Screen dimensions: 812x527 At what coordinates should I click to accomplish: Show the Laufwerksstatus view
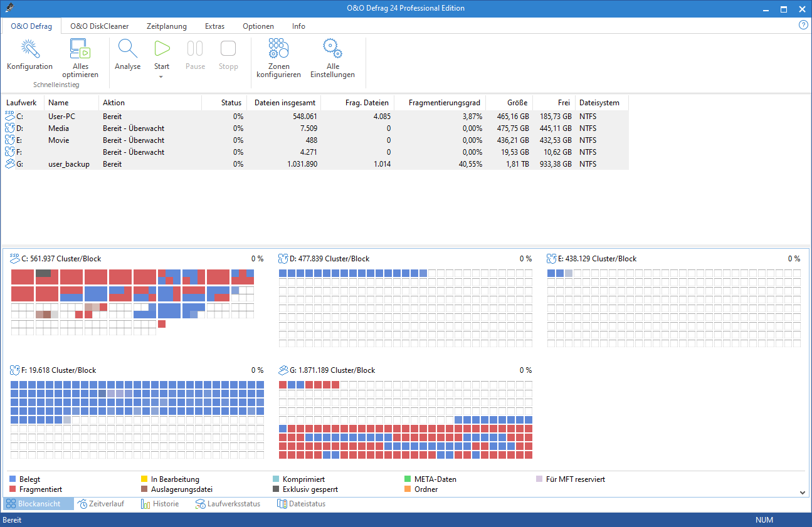(x=228, y=504)
